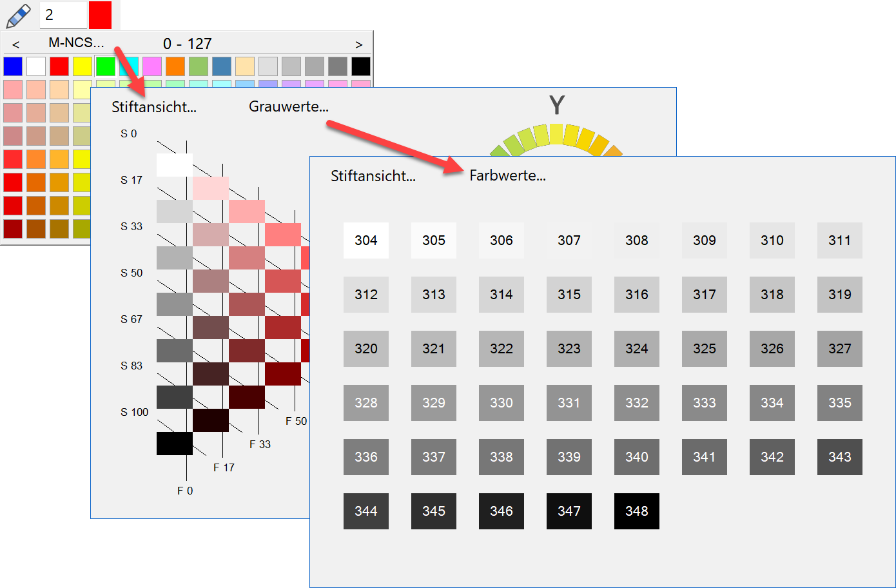Select the white swatch at triangle top
The image size is (896, 588).
click(x=174, y=165)
